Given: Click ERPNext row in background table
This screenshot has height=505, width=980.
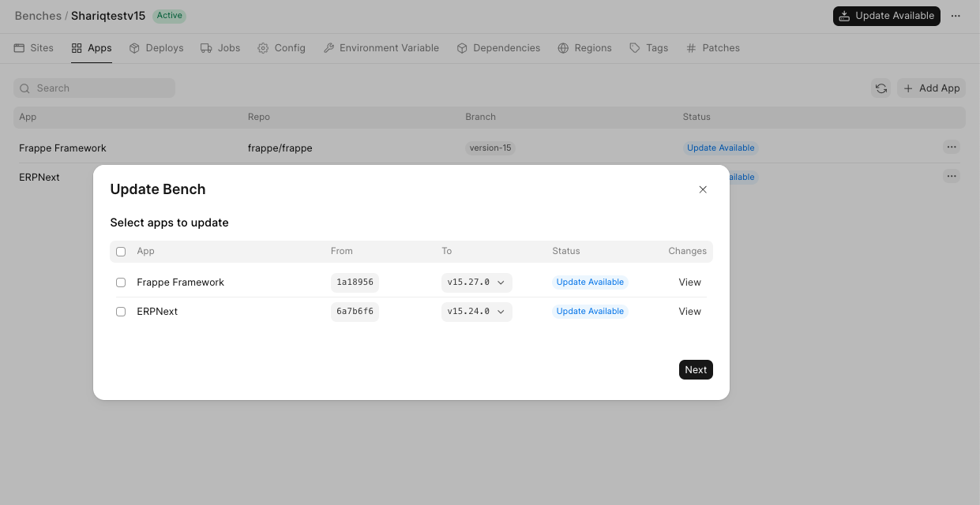Looking at the screenshot, I should point(39,177).
